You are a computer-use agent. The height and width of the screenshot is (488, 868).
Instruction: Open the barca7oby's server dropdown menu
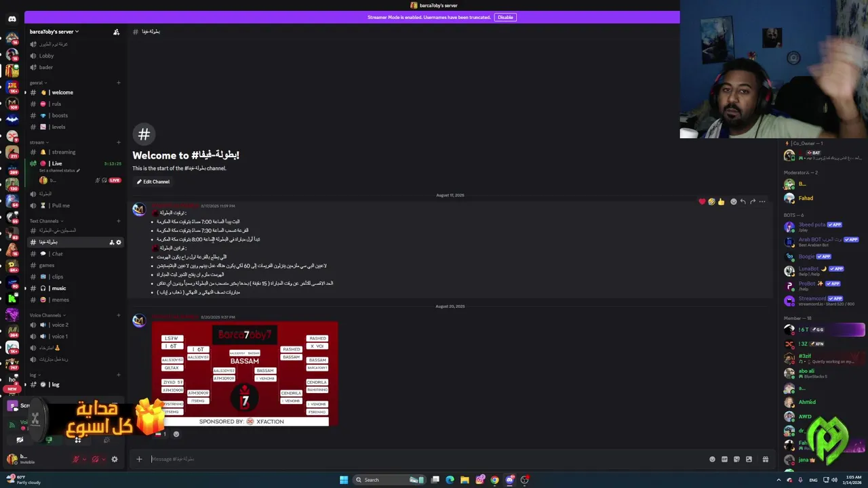pyautogui.click(x=54, y=31)
